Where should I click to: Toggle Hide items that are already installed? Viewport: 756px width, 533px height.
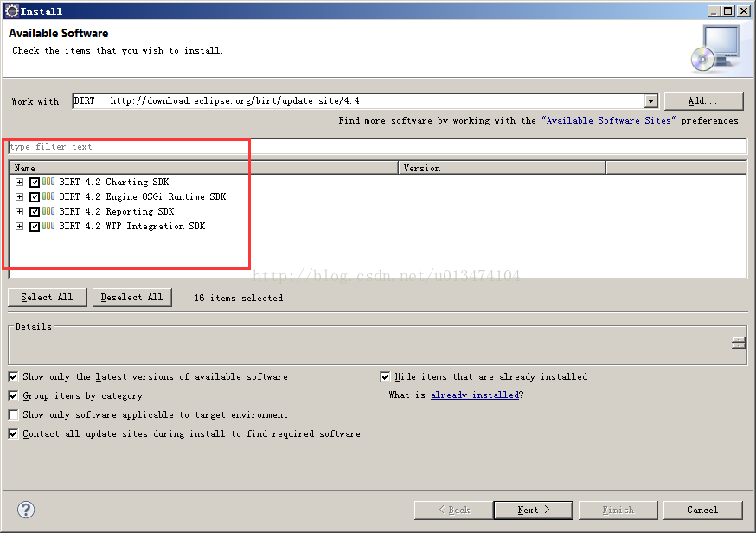(x=385, y=376)
